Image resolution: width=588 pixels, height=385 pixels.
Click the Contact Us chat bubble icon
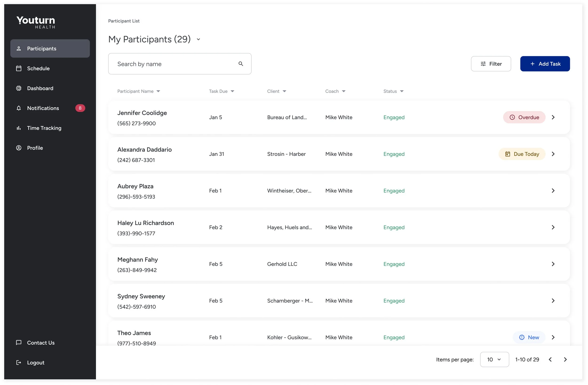[19, 342]
